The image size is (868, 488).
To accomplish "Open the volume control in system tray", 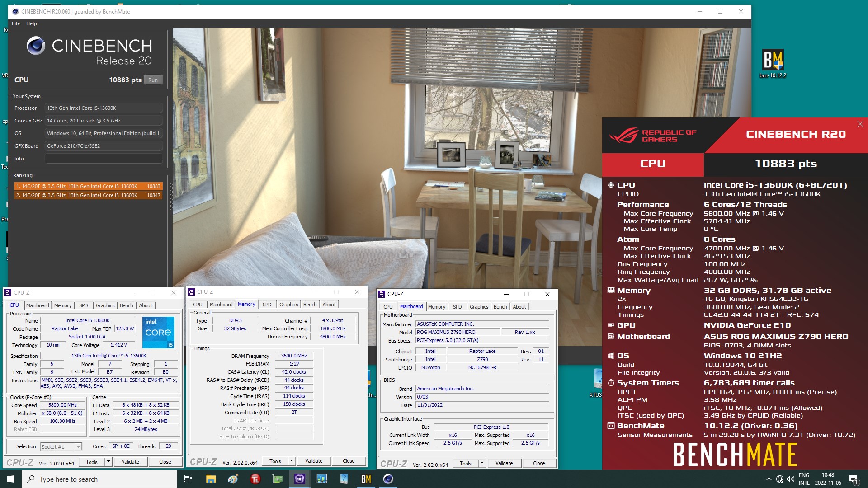I will click(x=790, y=479).
